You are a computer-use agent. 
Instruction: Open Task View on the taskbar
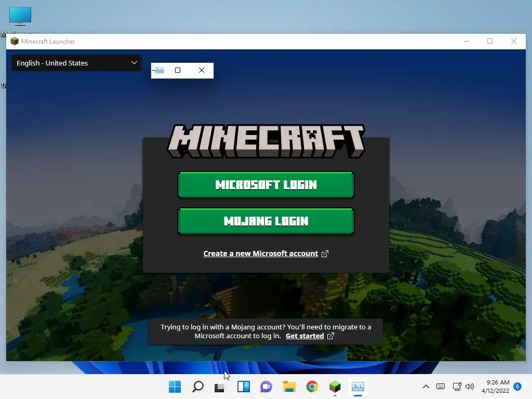[x=220, y=387]
